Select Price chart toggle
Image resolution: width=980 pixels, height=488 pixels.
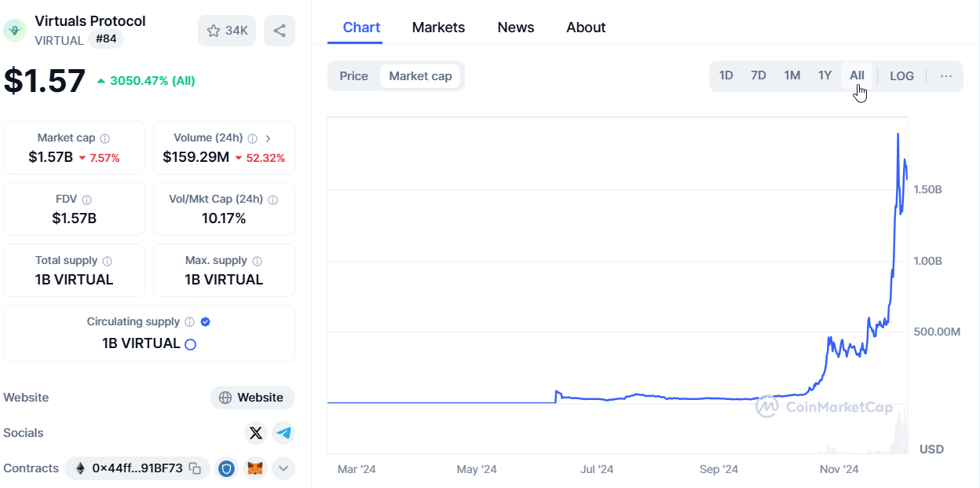[x=354, y=76]
